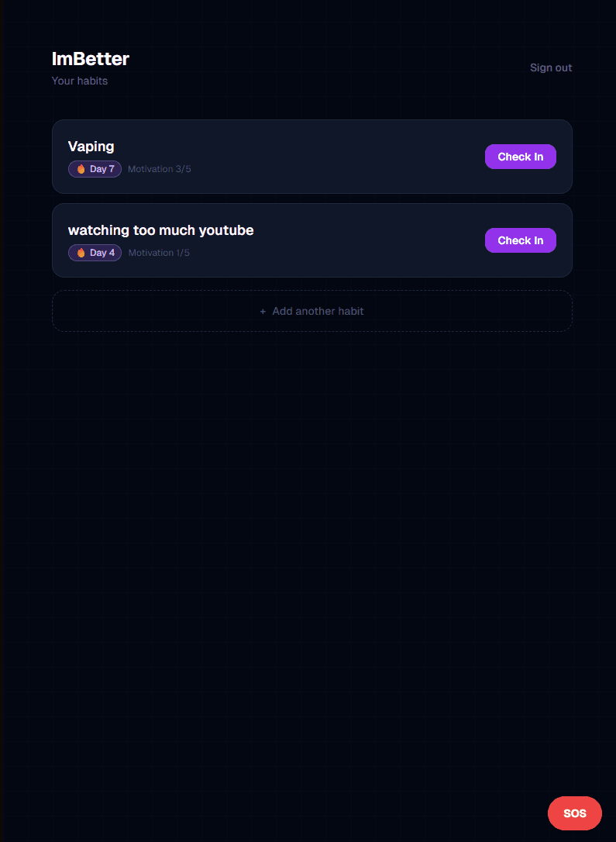Sign out of ImBetter

click(x=551, y=67)
